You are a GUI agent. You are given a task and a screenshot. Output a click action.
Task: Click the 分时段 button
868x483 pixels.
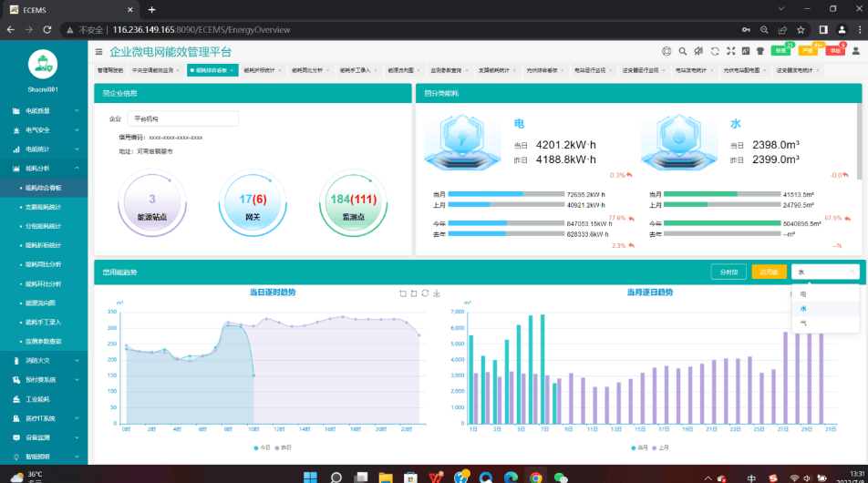click(x=728, y=272)
